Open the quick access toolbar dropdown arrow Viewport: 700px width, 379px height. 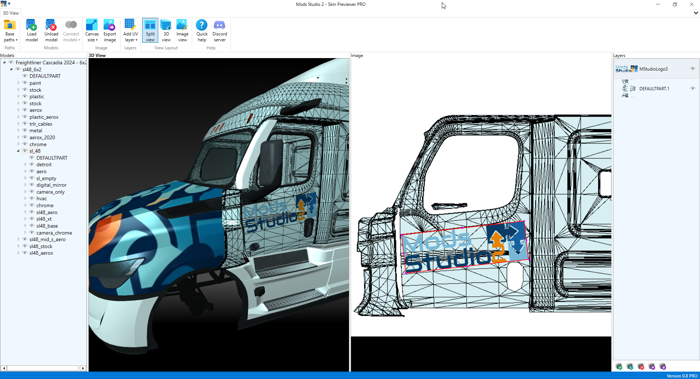coord(9,4)
